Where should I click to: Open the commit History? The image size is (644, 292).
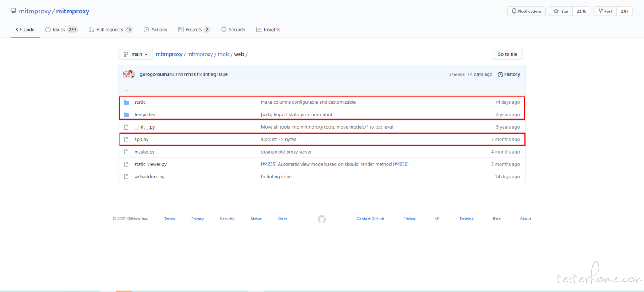tap(509, 75)
